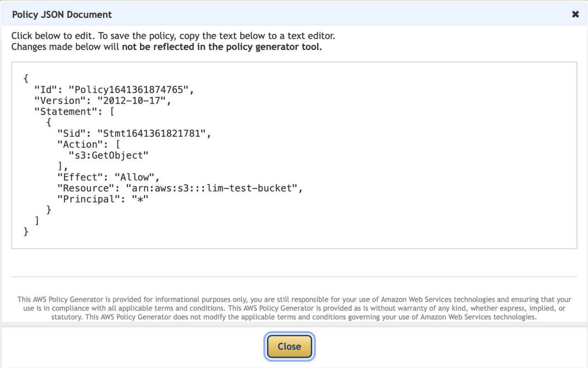
Task: Dismiss dialog with the X icon
Action: [x=575, y=14]
